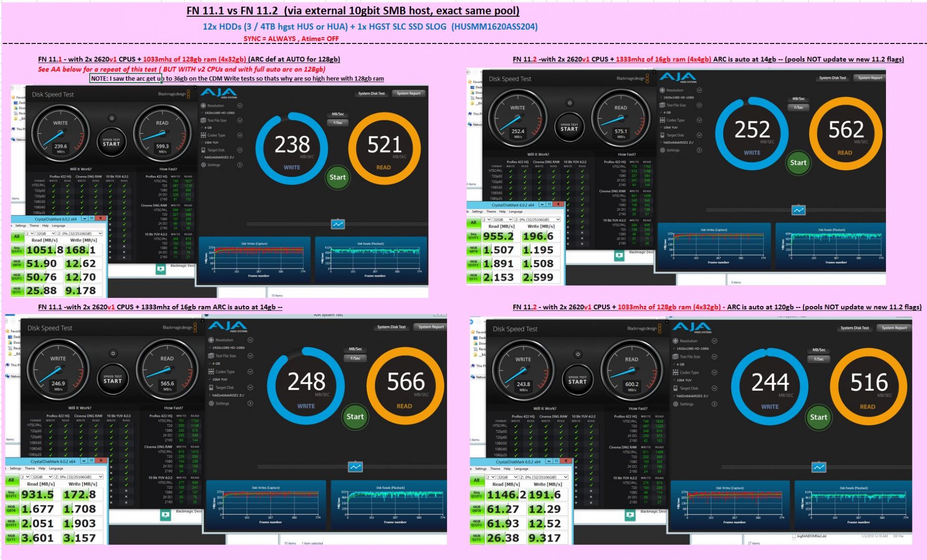Click Settings gear icon in AJA 244 write window

click(x=675, y=404)
